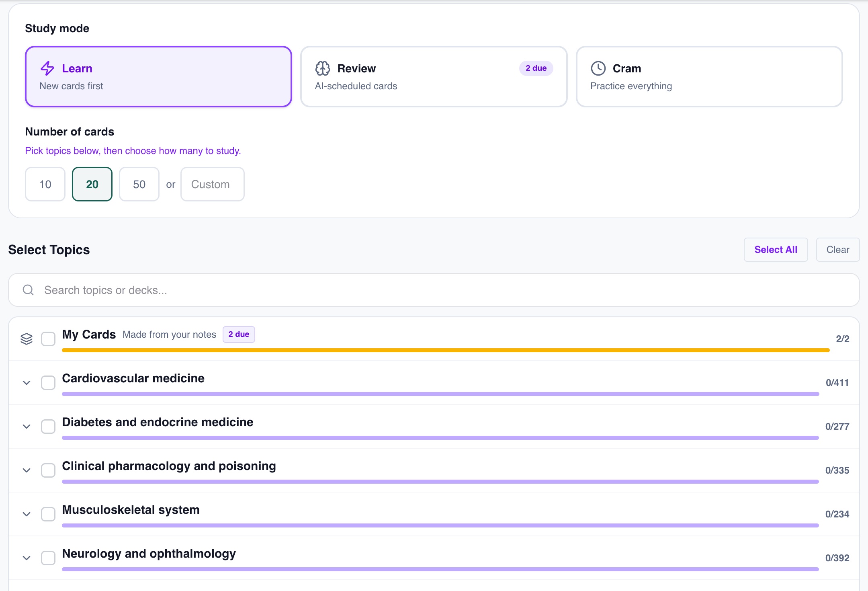This screenshot has width=868, height=591.
Task: Click the My Cards title
Action: click(89, 334)
